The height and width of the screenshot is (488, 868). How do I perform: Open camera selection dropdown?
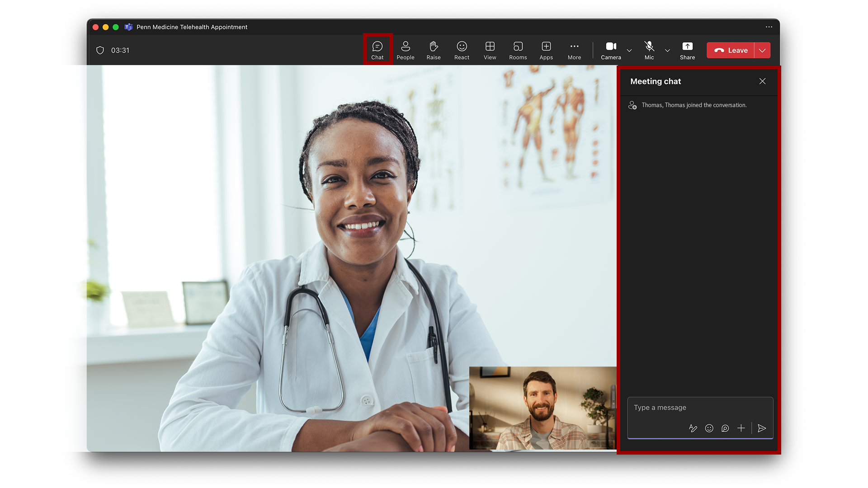tap(629, 51)
